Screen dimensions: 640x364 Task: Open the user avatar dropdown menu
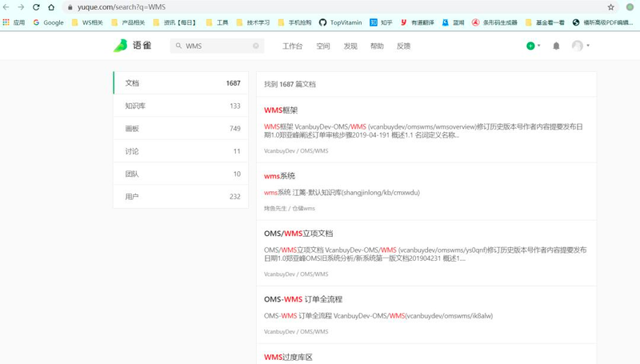point(581,46)
